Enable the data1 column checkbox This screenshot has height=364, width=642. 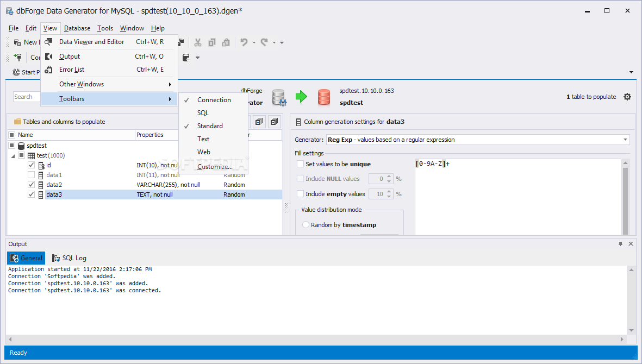tap(31, 174)
